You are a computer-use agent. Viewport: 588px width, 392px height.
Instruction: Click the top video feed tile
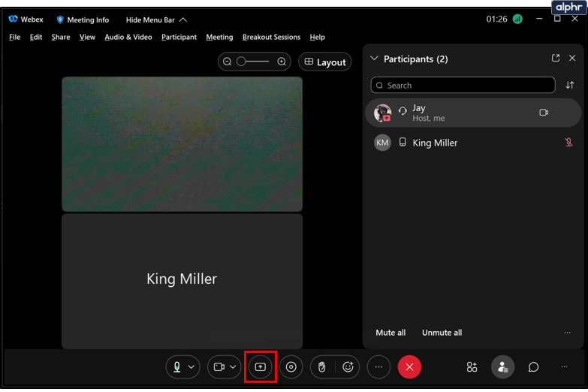182,144
